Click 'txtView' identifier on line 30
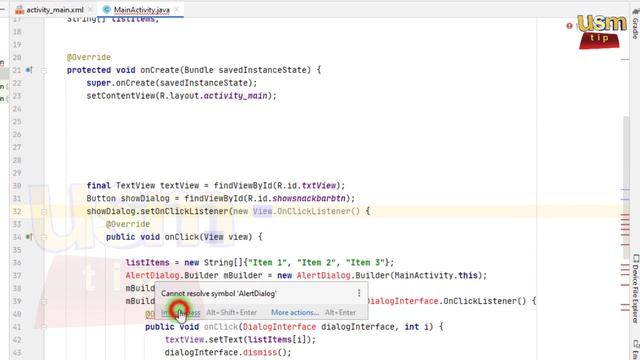 pos(318,186)
